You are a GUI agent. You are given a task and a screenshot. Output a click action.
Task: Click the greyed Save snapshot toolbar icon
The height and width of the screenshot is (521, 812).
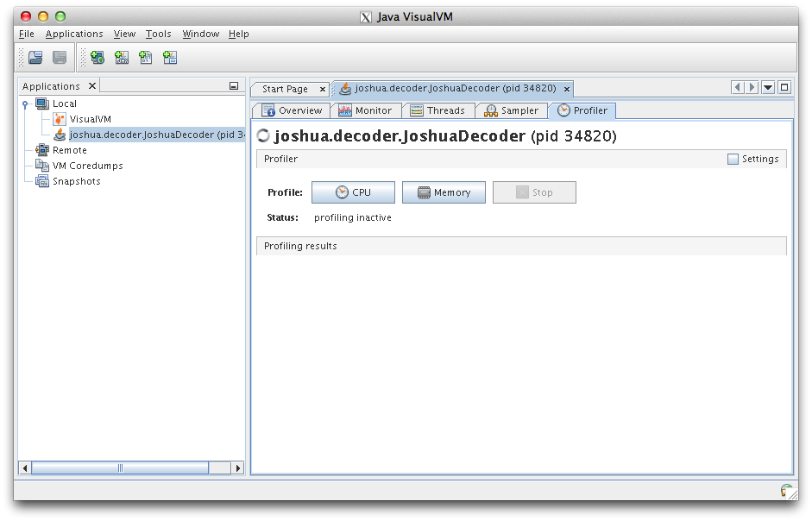[60, 58]
